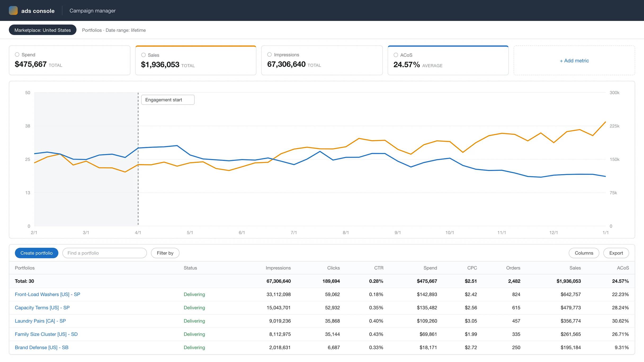Click the 4/1 date label on chart axis
The image size is (644, 362).
(138, 232)
